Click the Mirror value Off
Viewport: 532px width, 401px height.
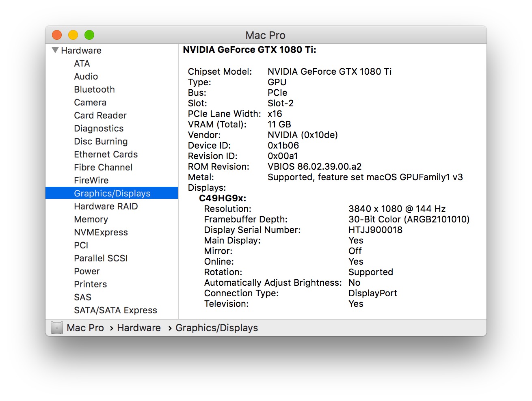pyautogui.click(x=355, y=251)
